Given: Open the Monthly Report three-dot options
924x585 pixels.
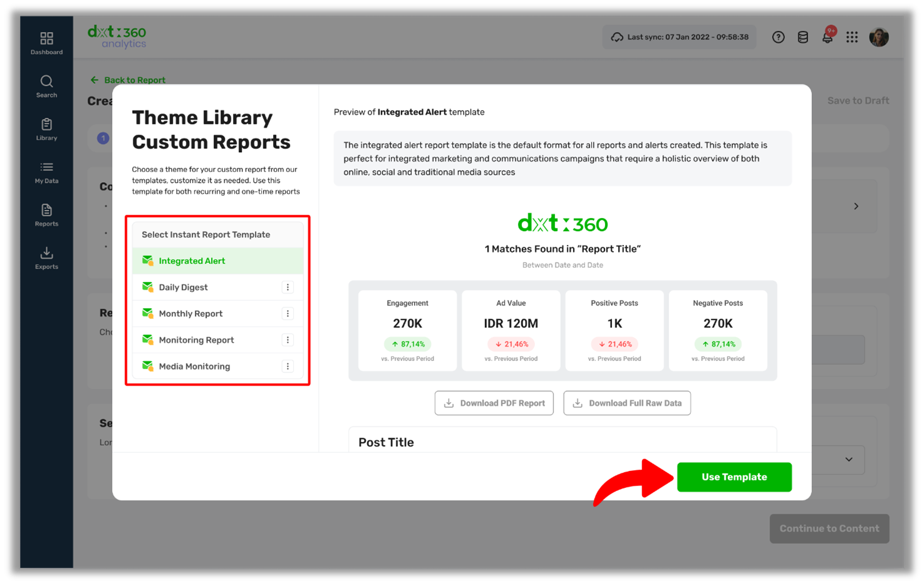Looking at the screenshot, I should tap(288, 314).
